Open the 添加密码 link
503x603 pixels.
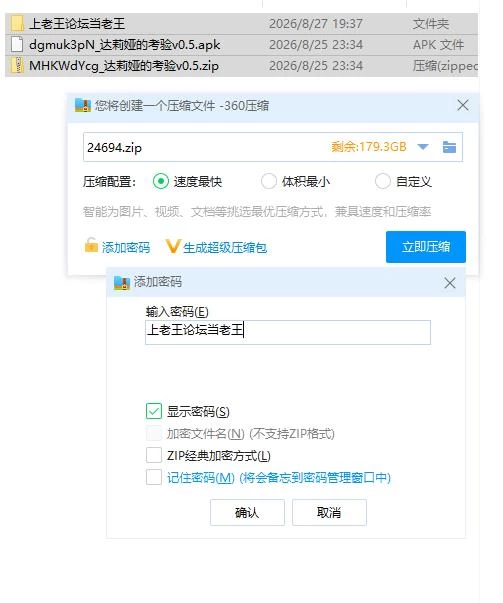point(126,247)
